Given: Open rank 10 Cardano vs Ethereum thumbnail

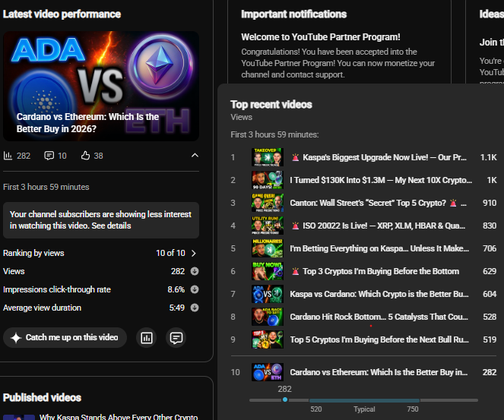Looking at the screenshot, I should (267, 372).
